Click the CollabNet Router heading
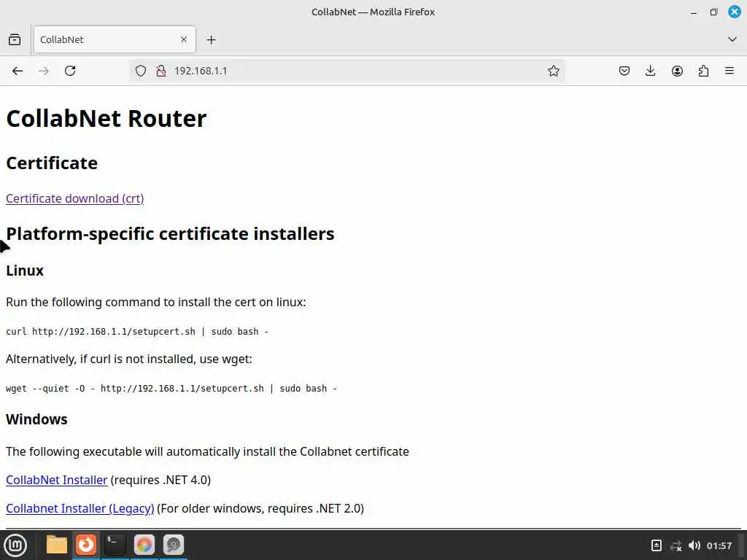 [107, 119]
